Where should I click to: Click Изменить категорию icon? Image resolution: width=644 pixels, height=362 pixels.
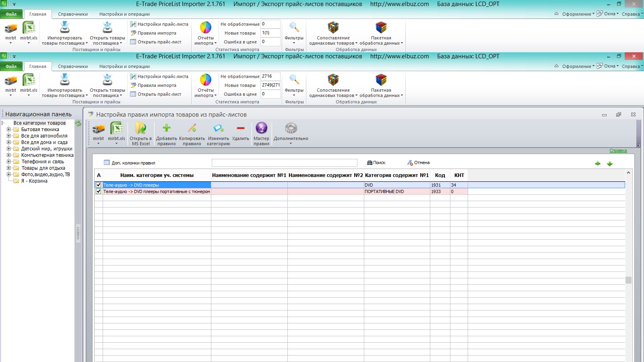click(218, 134)
